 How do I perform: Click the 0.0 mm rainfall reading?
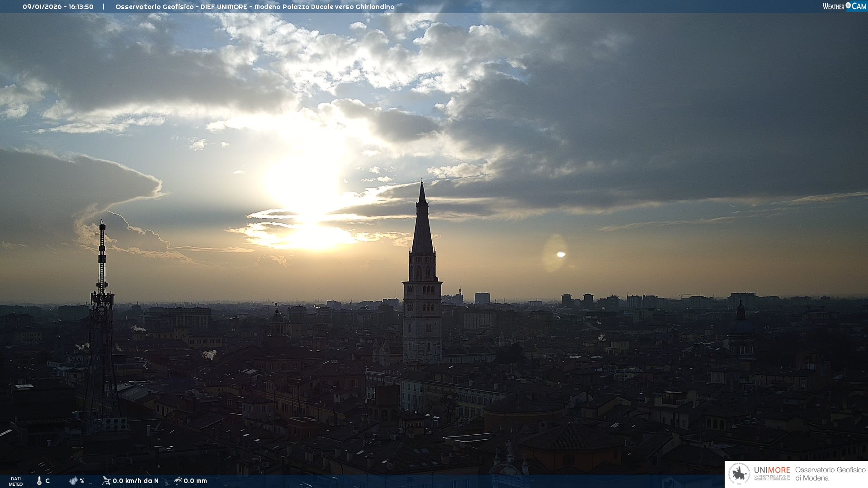[195, 481]
